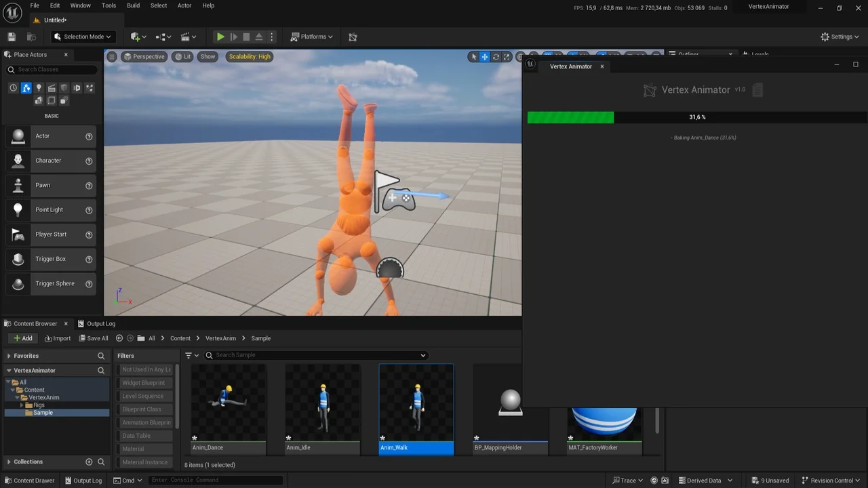Open the Cinematics clapperboard icon

pos(185,37)
